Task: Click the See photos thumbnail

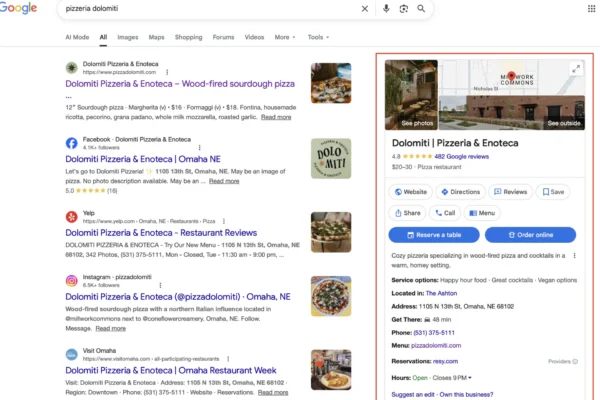Action: point(411,95)
